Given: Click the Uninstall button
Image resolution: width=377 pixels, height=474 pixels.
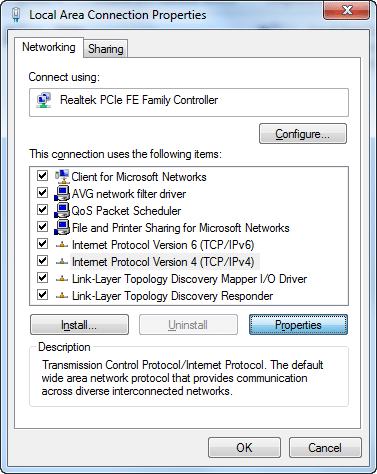Looking at the screenshot, I should pyautogui.click(x=188, y=325).
